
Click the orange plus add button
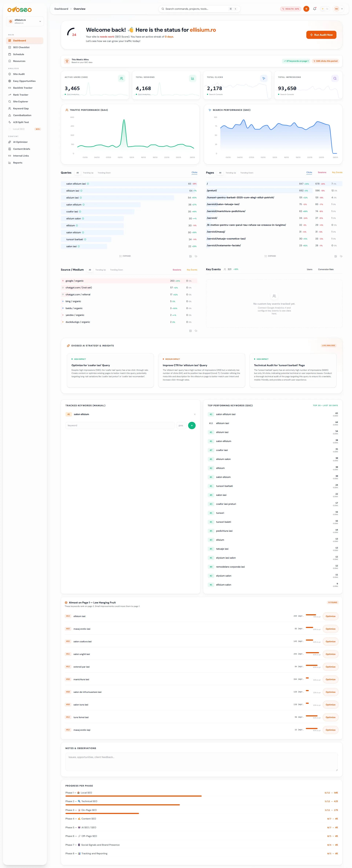tap(306, 9)
